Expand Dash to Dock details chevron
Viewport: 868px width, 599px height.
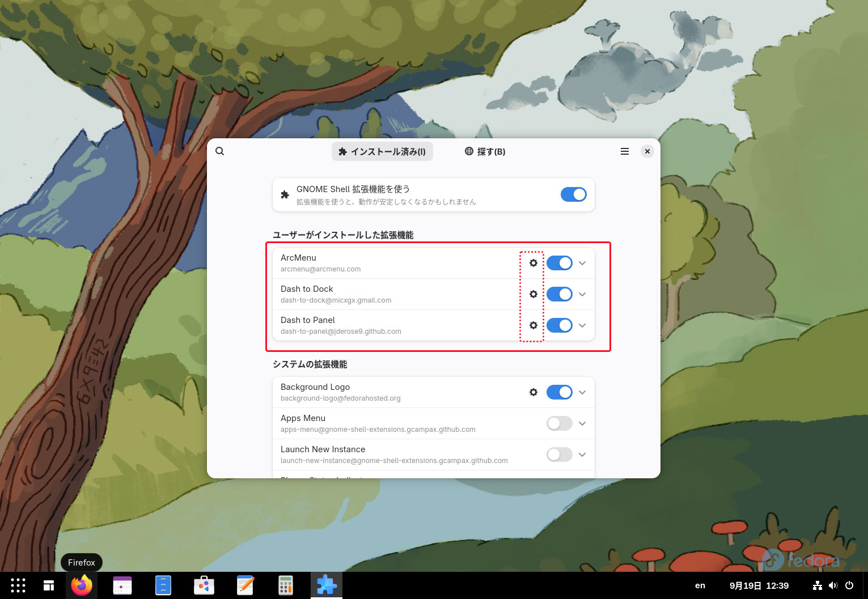pyautogui.click(x=582, y=294)
